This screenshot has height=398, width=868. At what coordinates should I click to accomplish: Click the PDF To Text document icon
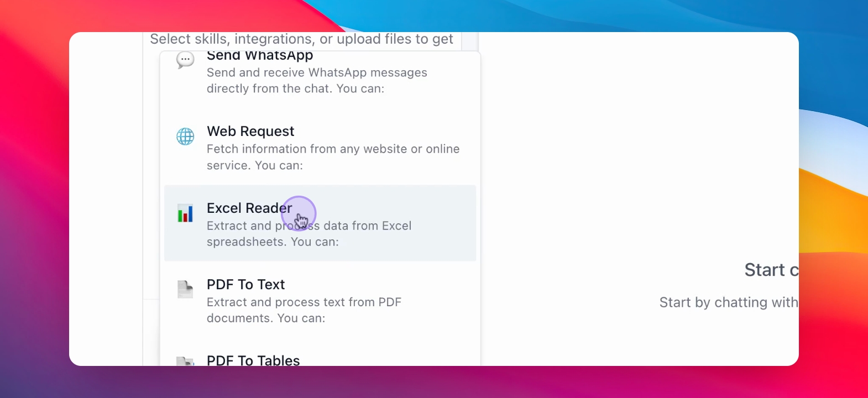coord(185,289)
